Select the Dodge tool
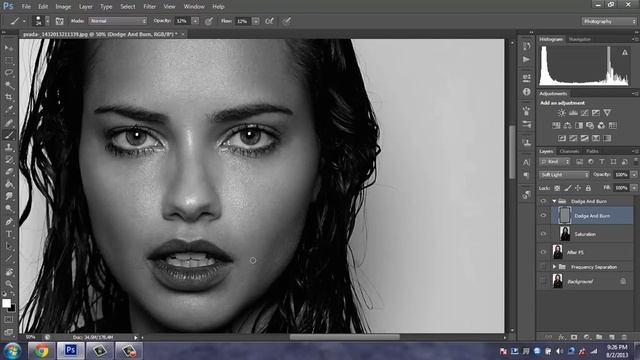This screenshot has width=640, height=360. 9,209
